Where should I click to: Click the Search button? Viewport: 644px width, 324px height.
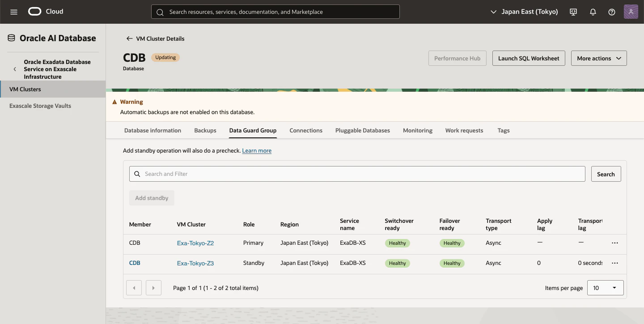[x=606, y=174]
